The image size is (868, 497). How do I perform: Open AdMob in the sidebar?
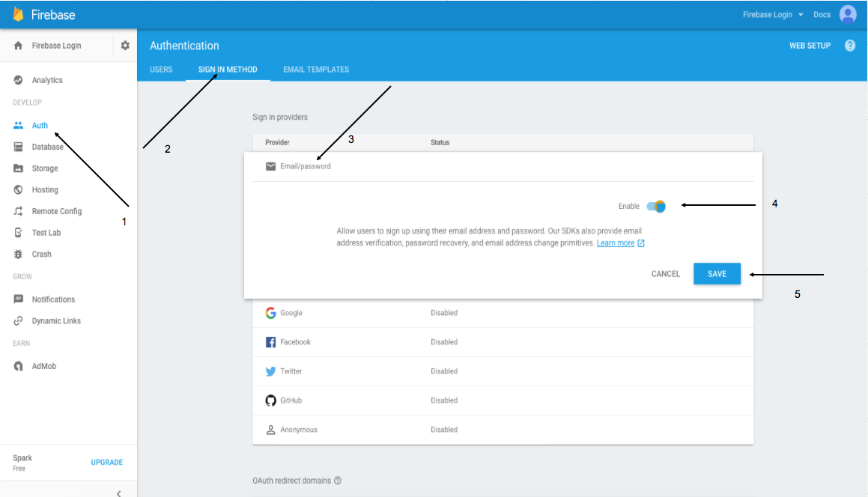(x=43, y=366)
